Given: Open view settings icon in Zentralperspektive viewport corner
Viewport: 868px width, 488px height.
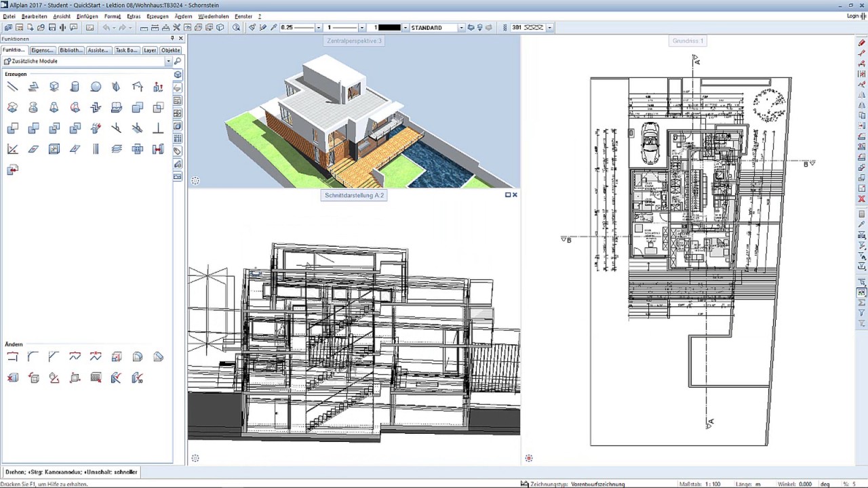Looking at the screenshot, I should pyautogui.click(x=195, y=181).
